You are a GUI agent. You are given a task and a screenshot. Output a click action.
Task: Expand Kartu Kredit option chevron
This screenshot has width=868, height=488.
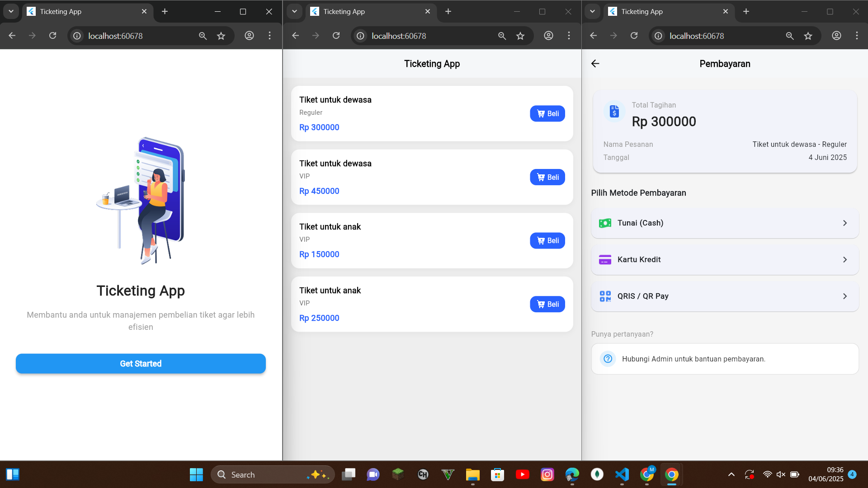(844, 259)
